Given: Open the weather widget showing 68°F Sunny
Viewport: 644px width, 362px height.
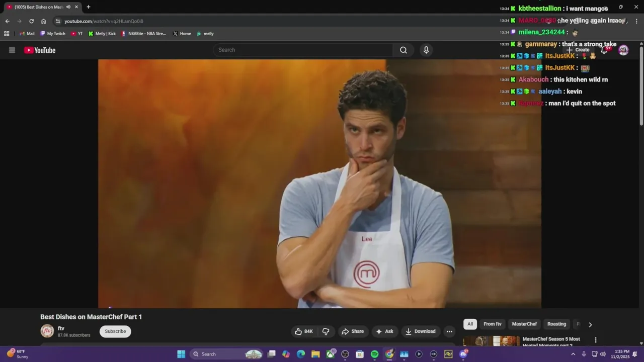Looking at the screenshot, I should pos(18,354).
